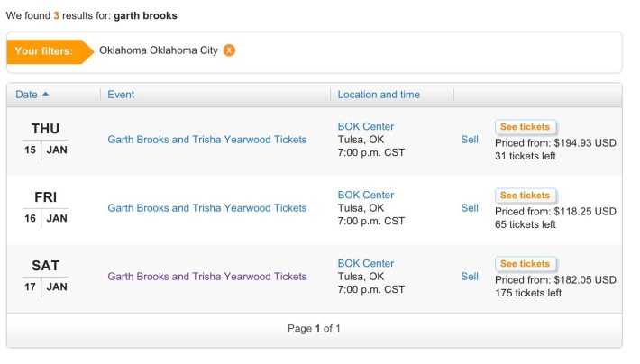
Task: See tickets priced from $118.25 USD
Action: tap(526, 196)
